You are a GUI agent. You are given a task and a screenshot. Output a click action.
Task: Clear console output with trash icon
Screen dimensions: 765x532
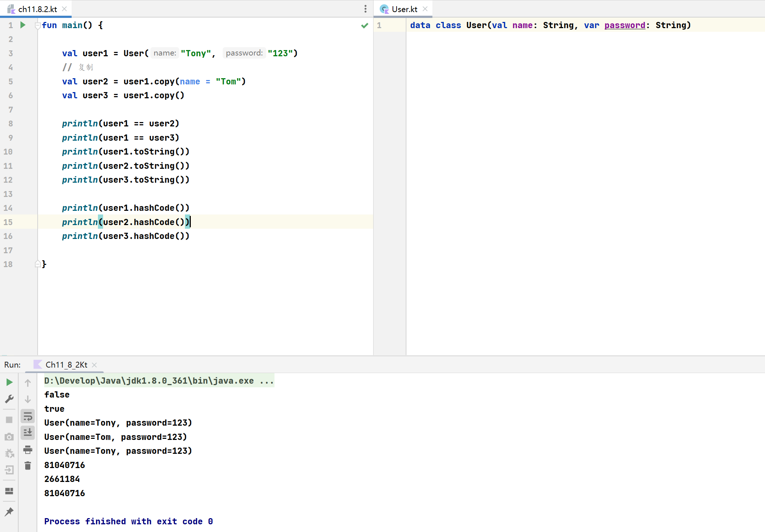tap(28, 465)
